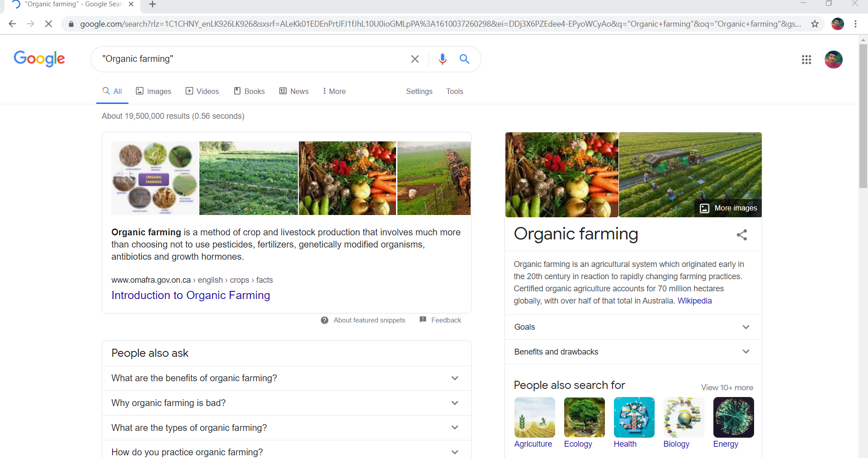Go back to the previous page
Image resolution: width=868 pixels, height=458 pixels.
12,24
